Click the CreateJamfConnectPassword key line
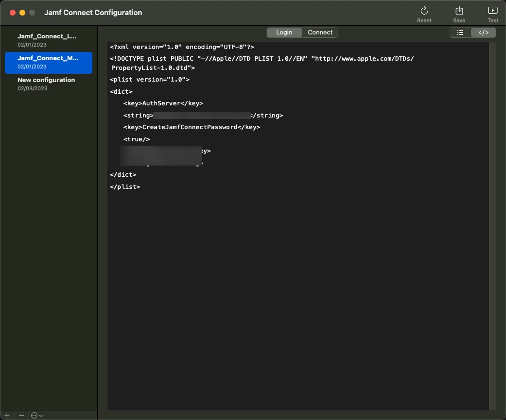Image resolution: width=506 pixels, height=420 pixels. click(192, 127)
